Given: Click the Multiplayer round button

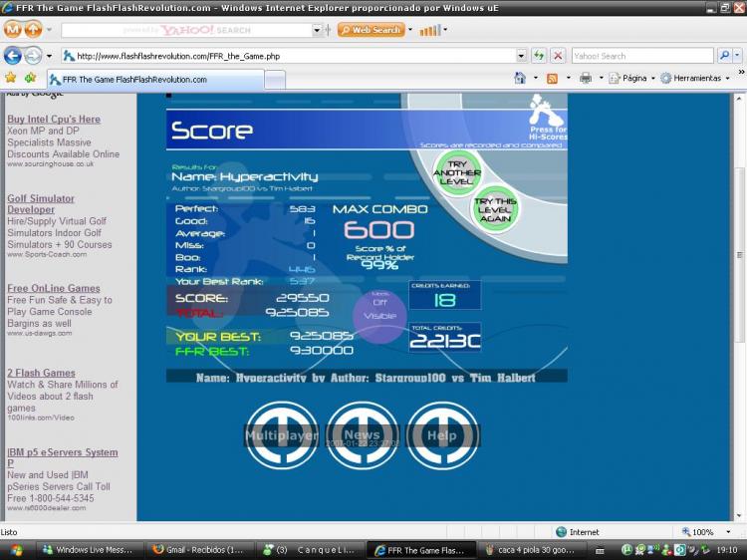Looking at the screenshot, I should [282, 435].
